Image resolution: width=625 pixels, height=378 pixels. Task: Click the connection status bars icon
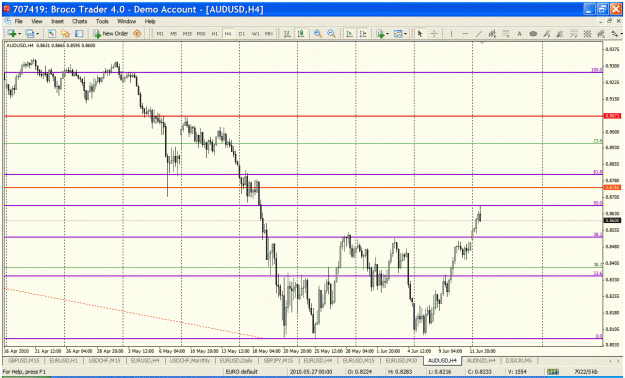point(553,372)
